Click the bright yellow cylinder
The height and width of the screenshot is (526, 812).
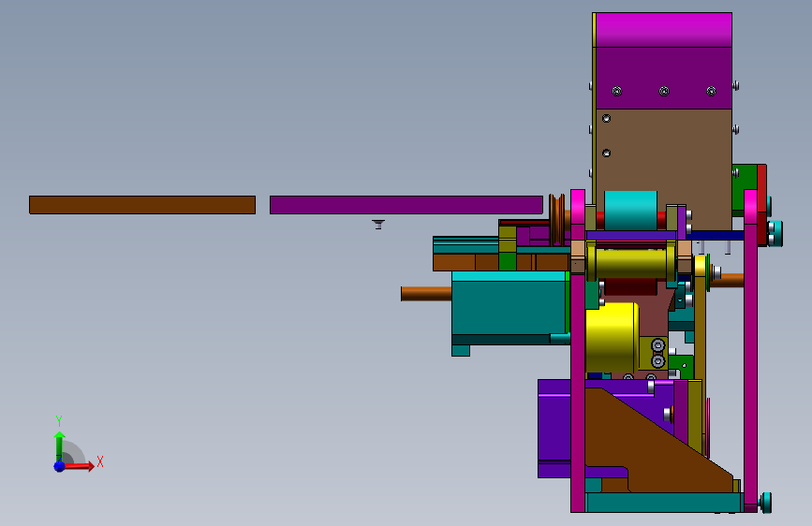(x=612, y=338)
